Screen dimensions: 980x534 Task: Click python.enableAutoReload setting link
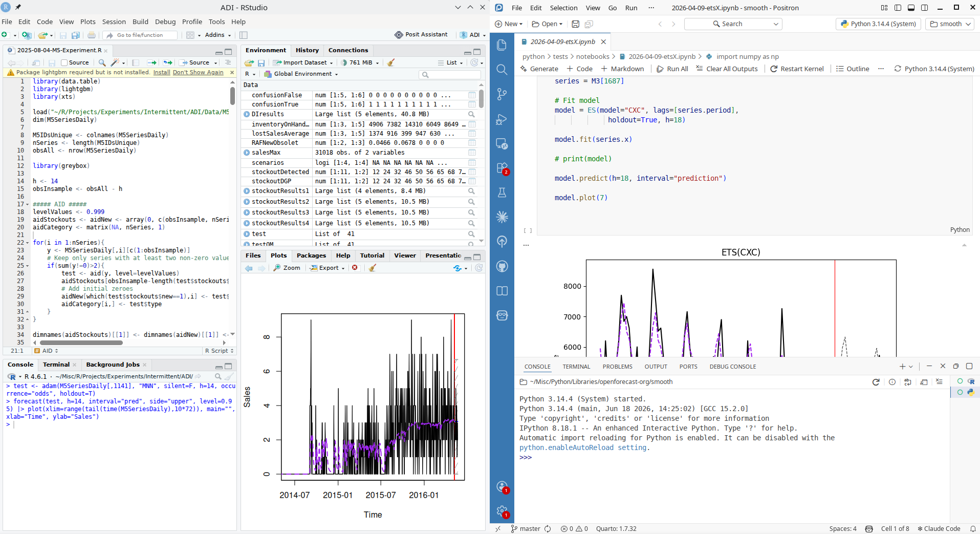[x=583, y=447]
